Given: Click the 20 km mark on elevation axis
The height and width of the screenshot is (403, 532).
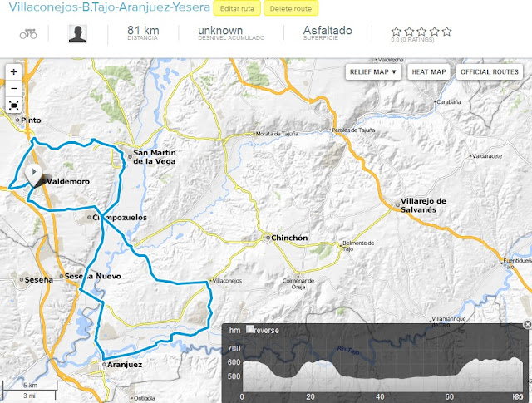Looking at the screenshot, I should click(x=310, y=396).
